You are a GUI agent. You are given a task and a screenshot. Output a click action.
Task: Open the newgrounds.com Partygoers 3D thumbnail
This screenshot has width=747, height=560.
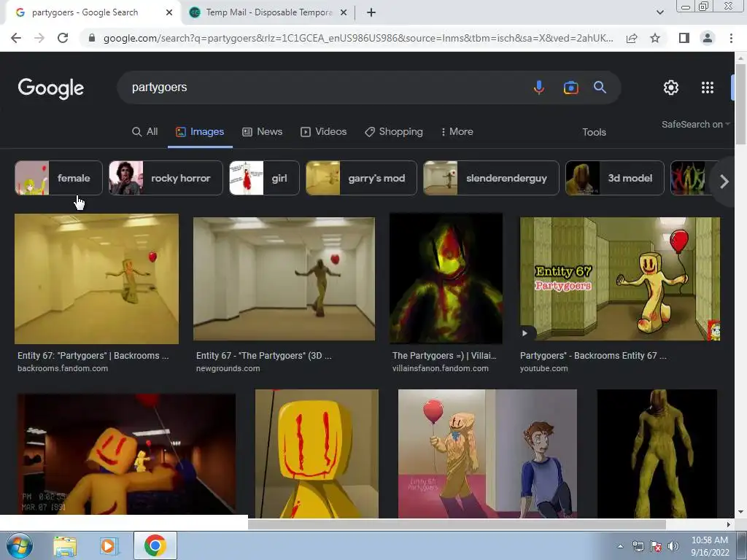284,279
